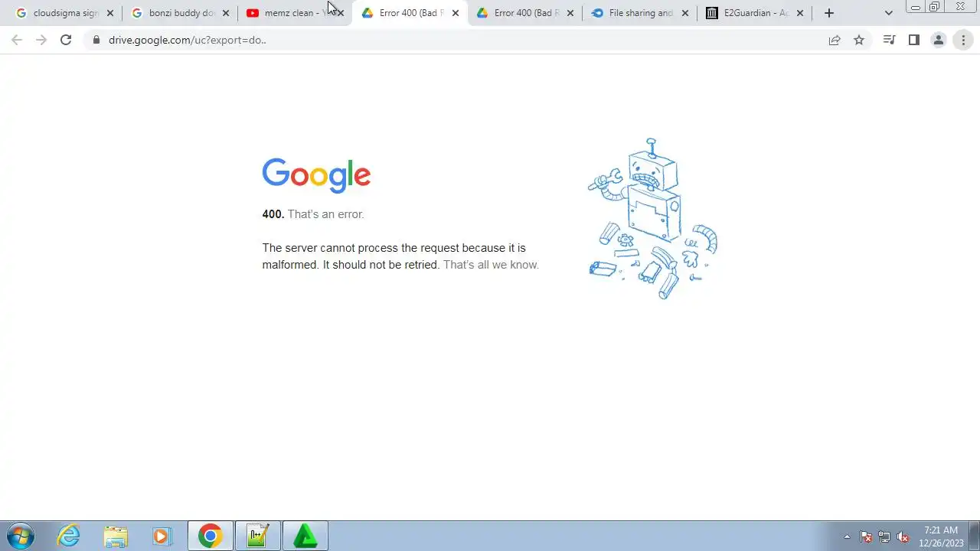Close the active Error 400 tab
Image resolution: width=980 pixels, height=551 pixels.
[456, 13]
